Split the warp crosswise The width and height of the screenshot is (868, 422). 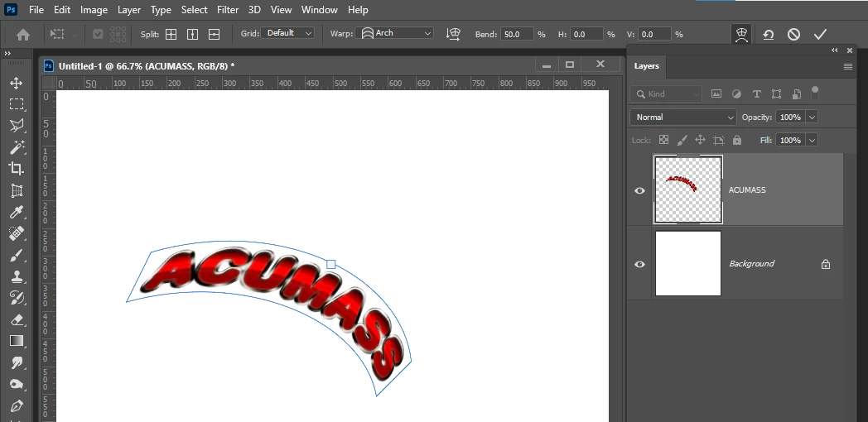pyautogui.click(x=171, y=34)
